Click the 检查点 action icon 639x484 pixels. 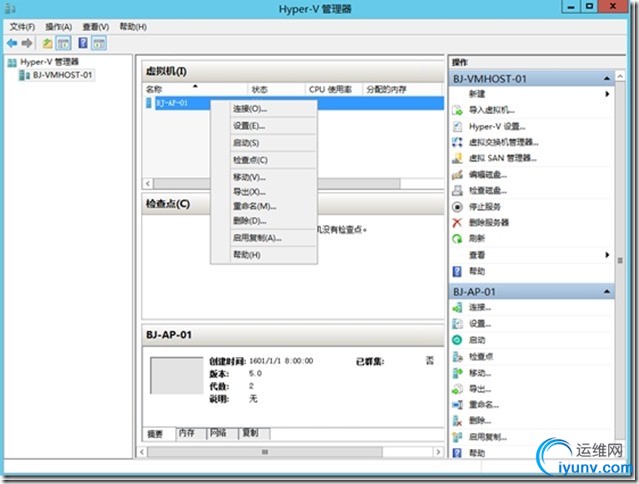point(457,357)
